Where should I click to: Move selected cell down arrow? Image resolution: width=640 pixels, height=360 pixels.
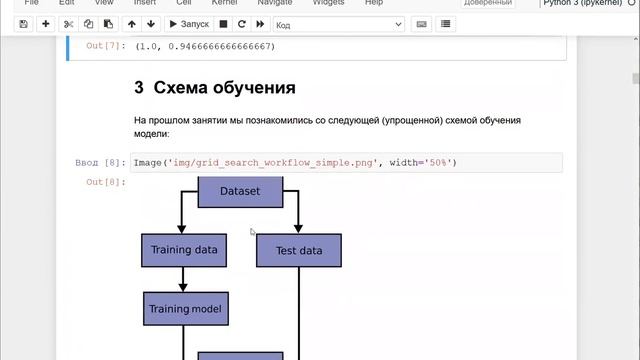tap(151, 24)
